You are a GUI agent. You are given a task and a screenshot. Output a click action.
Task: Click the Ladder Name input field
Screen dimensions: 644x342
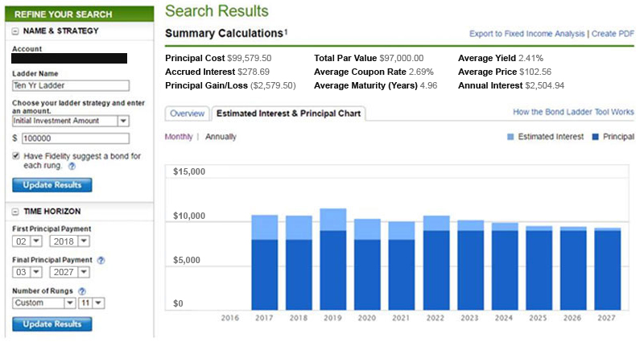71,86
